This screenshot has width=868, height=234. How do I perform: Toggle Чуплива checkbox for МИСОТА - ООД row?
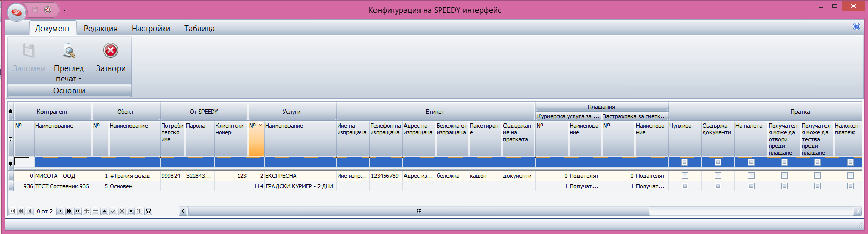tap(685, 176)
